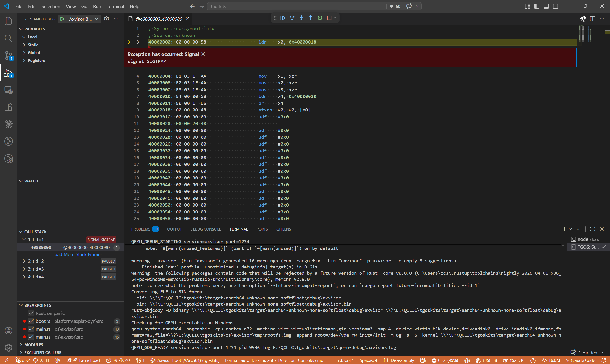Toggle primary side bar layout icon
The height and width of the screenshot is (364, 610).
pyautogui.click(x=537, y=6)
